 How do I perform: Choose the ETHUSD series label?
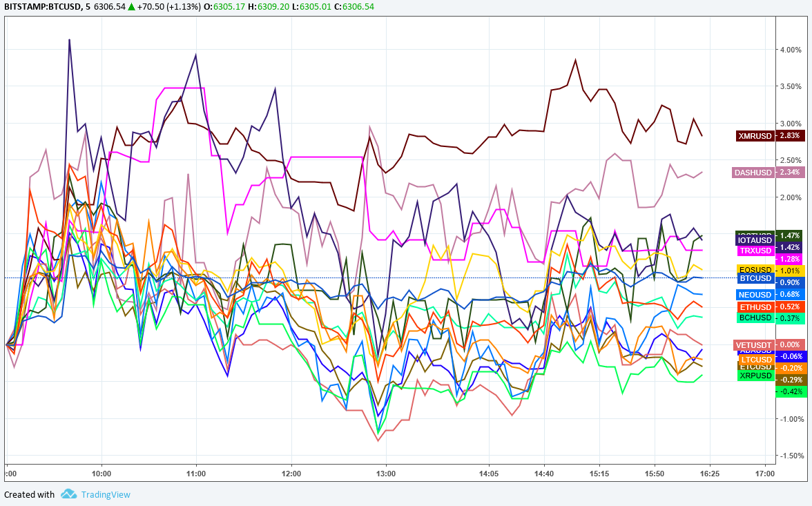(x=755, y=307)
